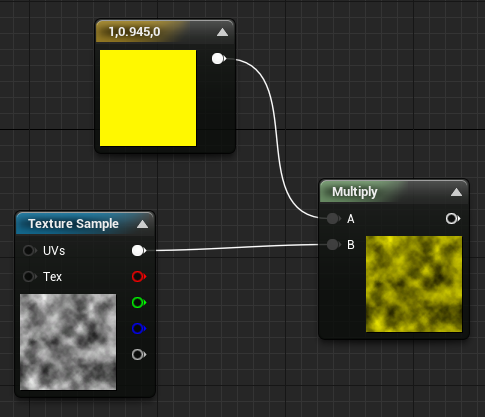The width and height of the screenshot is (485, 417).
Task: Select the green channel output pin
Action: 139,303
